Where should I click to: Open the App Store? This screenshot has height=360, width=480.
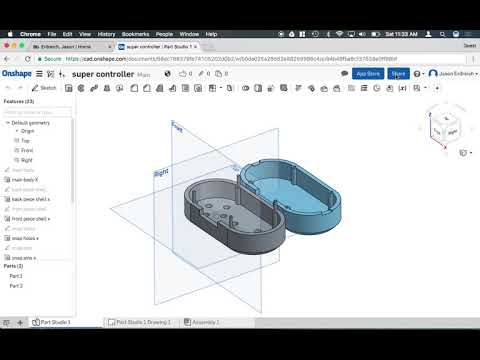[368, 74]
